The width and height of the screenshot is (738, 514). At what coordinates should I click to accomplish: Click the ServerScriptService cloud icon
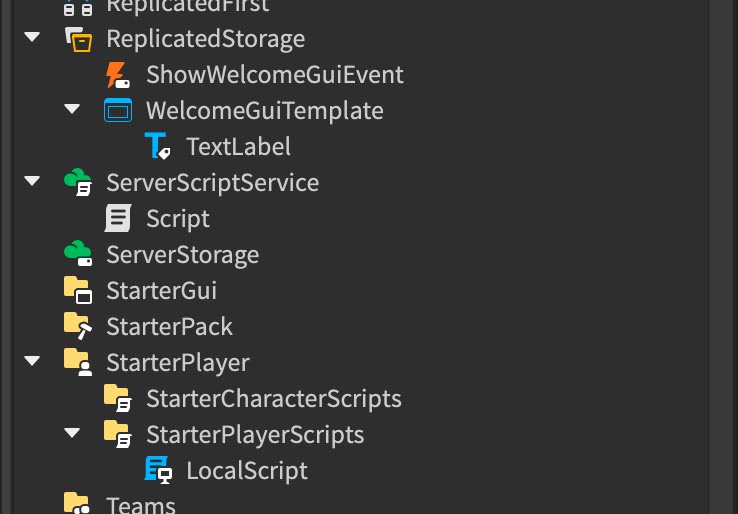click(78, 182)
